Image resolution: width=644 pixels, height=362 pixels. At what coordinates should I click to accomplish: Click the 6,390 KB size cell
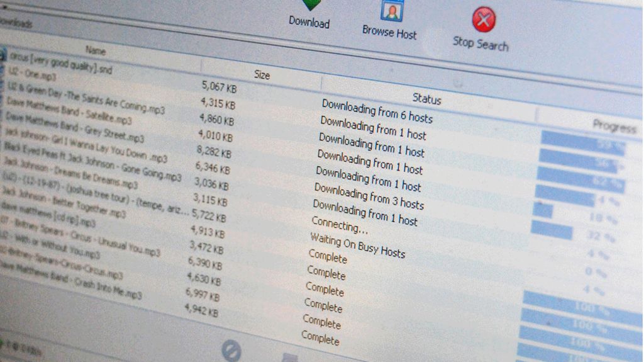tap(204, 263)
